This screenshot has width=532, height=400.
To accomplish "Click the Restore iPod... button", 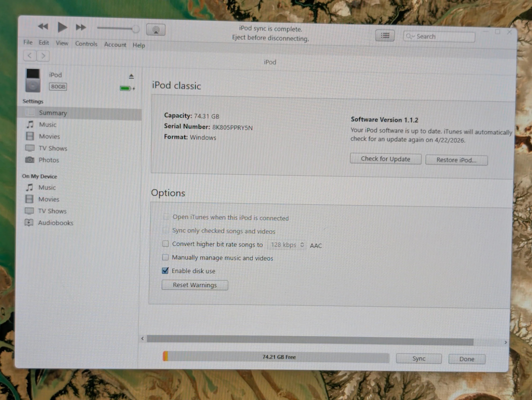I will 456,160.
